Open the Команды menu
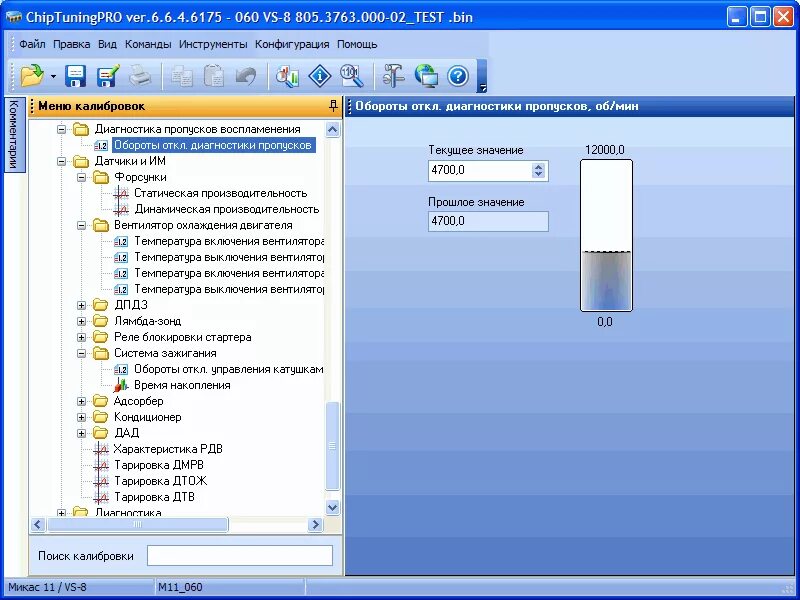Screen dimensions: 800x600 coord(148,44)
